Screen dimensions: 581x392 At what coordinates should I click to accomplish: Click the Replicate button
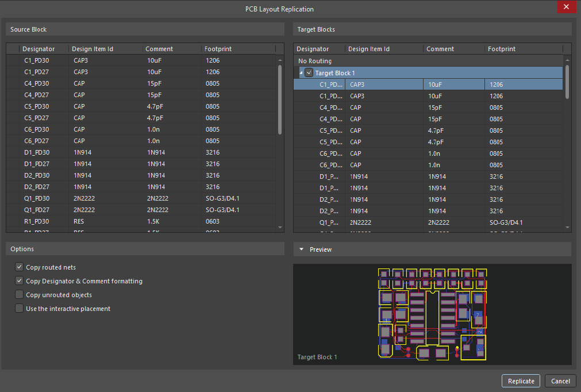521,381
